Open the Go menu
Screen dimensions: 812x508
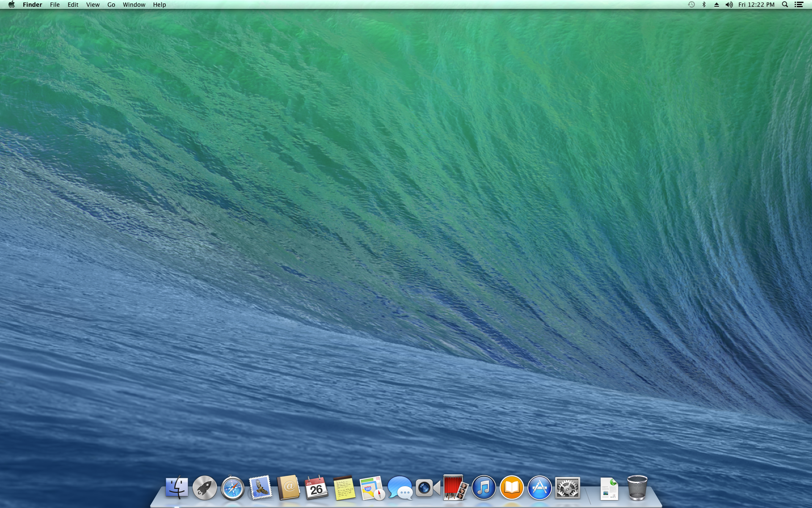coord(111,5)
